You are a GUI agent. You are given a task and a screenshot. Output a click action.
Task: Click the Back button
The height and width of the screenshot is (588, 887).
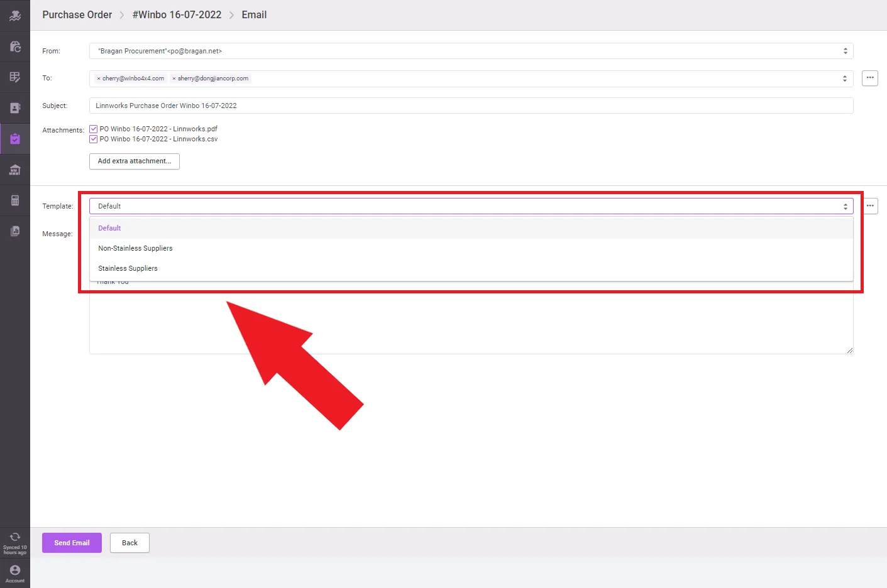click(129, 543)
